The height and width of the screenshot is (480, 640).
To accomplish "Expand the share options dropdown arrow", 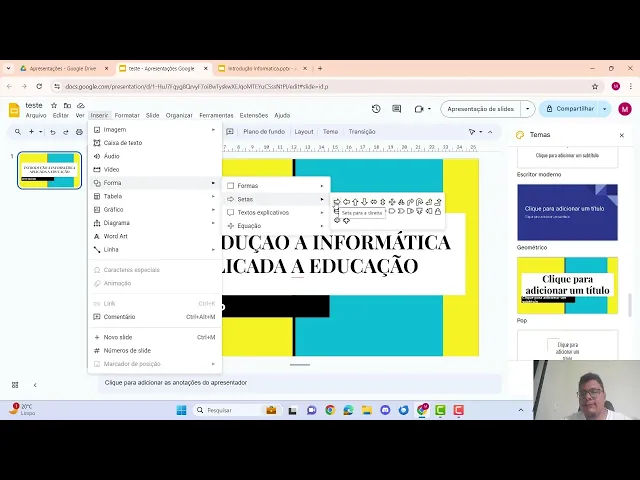I will (604, 109).
